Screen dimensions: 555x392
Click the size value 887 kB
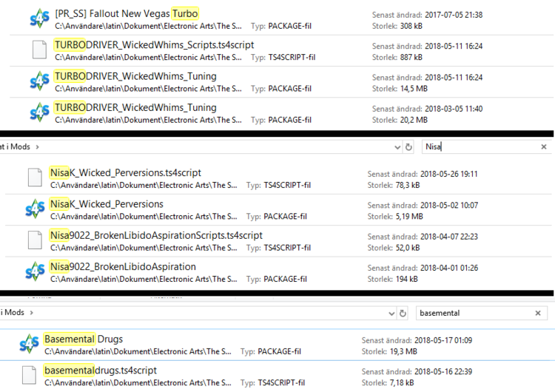coord(411,57)
